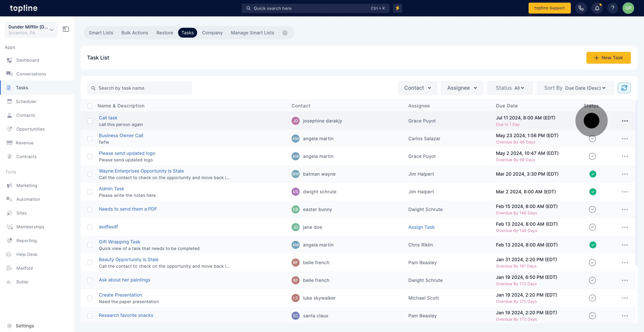Click the phone dialer icon

point(581,8)
